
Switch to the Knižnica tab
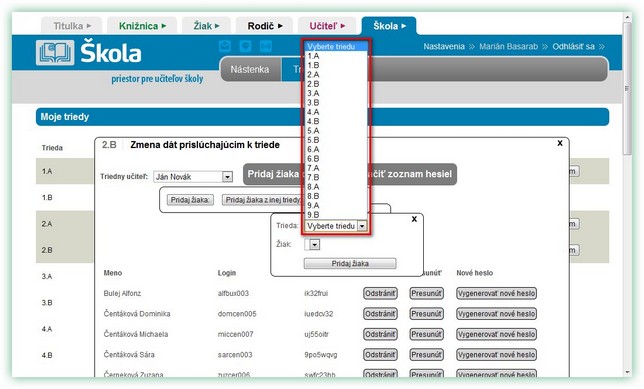(142, 26)
